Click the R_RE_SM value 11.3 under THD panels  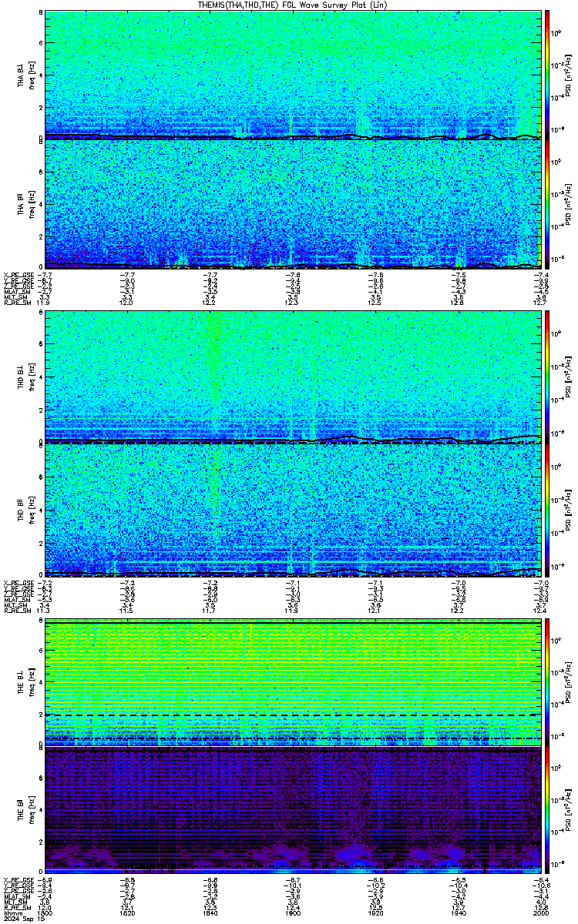[x=45, y=611]
